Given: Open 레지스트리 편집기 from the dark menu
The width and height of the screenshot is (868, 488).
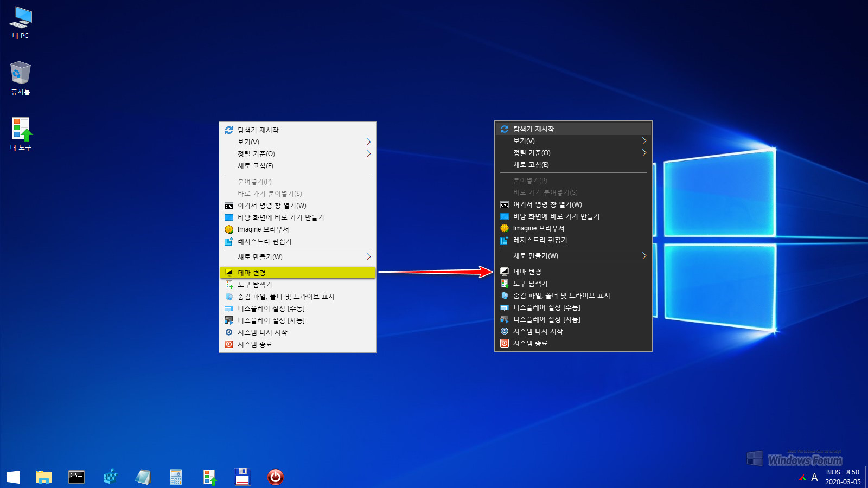Looking at the screenshot, I should [573, 240].
